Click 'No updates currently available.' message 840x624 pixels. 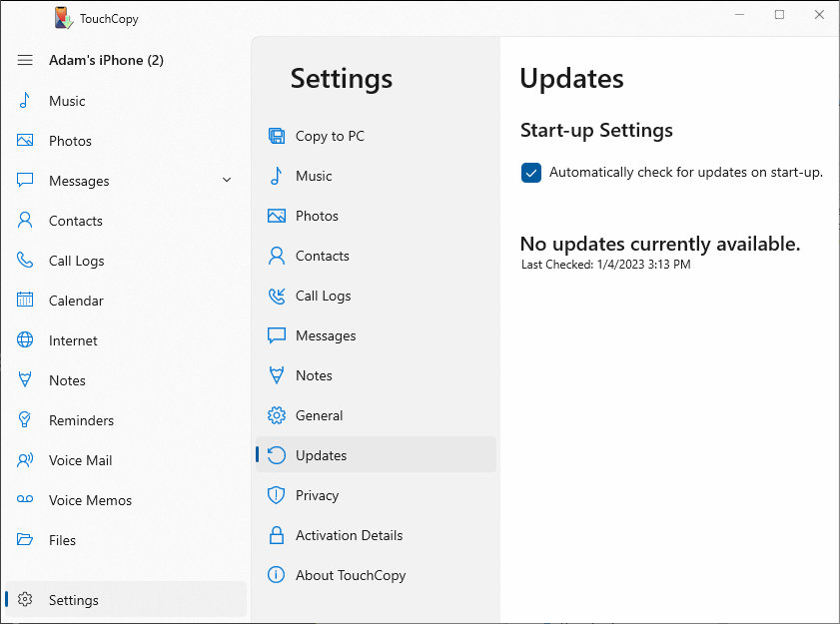[x=660, y=244]
